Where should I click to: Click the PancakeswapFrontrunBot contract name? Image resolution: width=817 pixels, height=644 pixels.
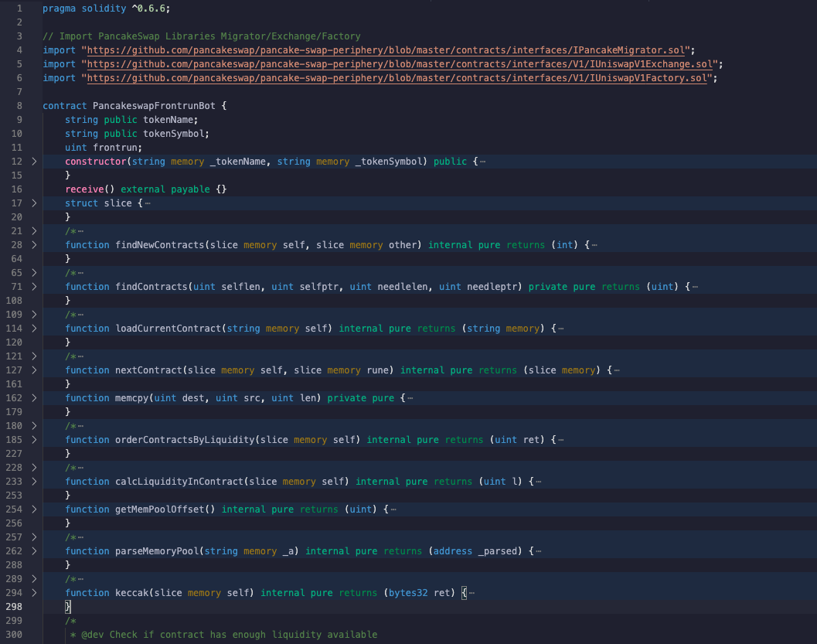(x=154, y=106)
